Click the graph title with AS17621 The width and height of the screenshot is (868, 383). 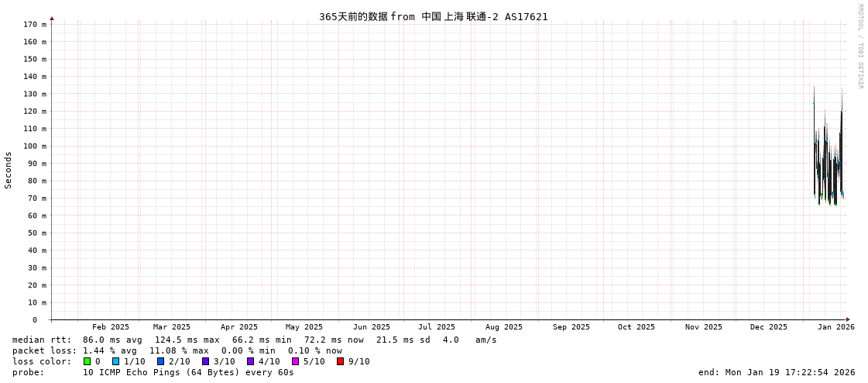[x=433, y=16]
